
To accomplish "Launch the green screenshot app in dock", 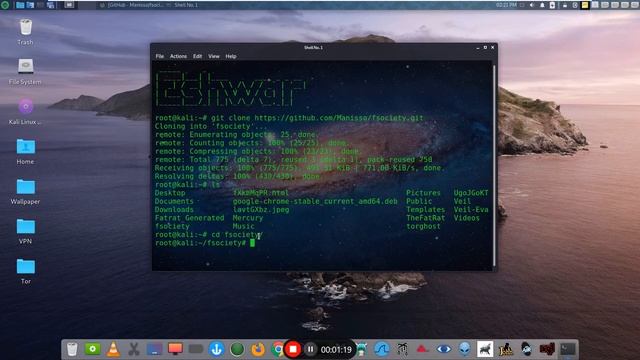I will pos(93,349).
